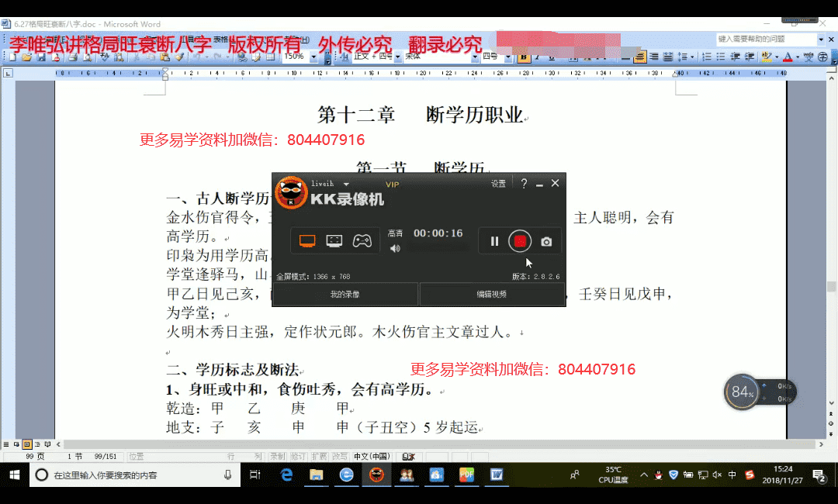Toggle bold formatting in Word toolbar

pyautogui.click(x=524, y=57)
